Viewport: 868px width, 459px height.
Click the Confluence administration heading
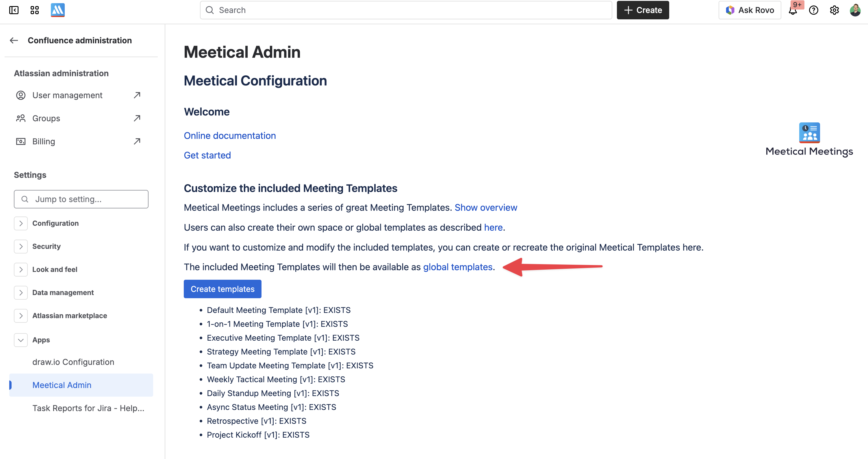[80, 40]
